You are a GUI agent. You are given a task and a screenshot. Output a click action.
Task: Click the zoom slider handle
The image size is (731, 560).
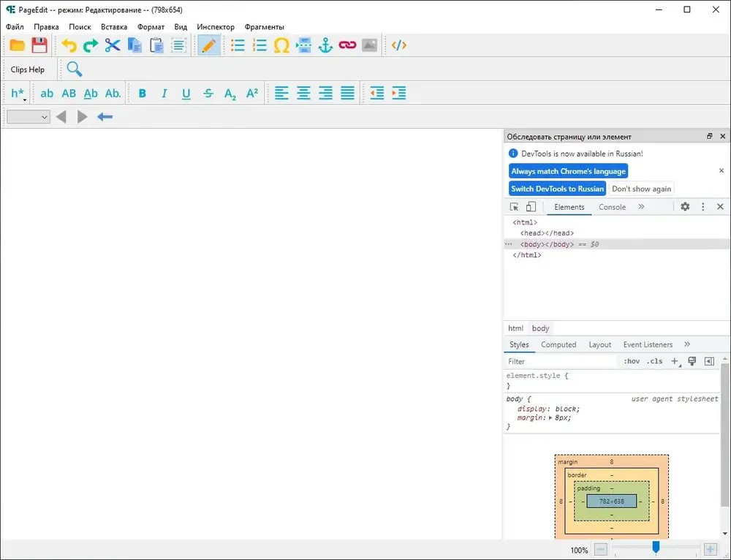[656, 547]
